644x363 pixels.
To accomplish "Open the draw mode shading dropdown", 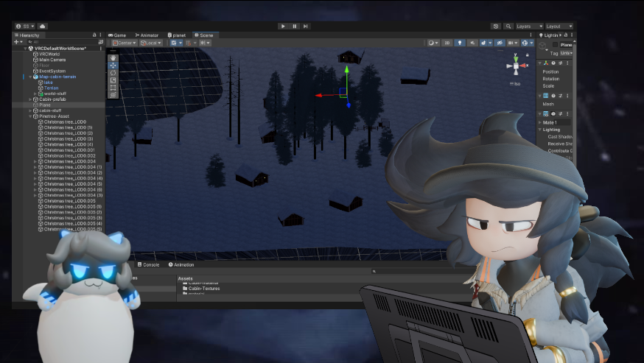I will pos(433,43).
